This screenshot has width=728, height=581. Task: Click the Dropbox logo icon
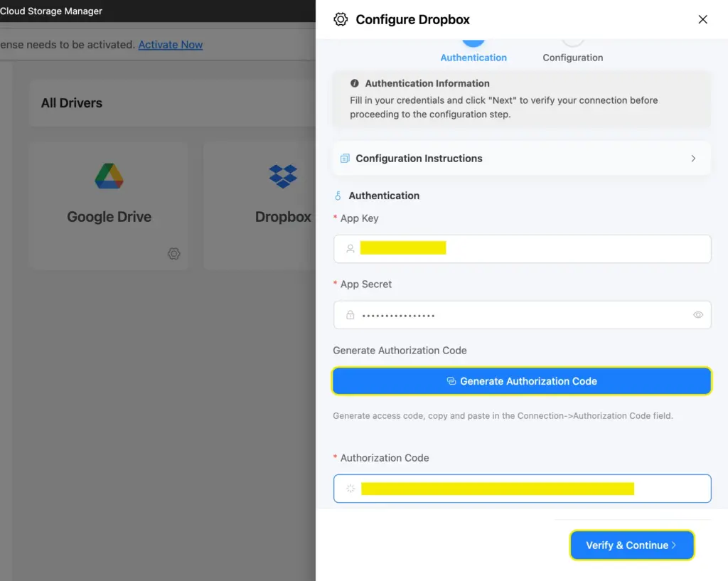click(x=282, y=176)
